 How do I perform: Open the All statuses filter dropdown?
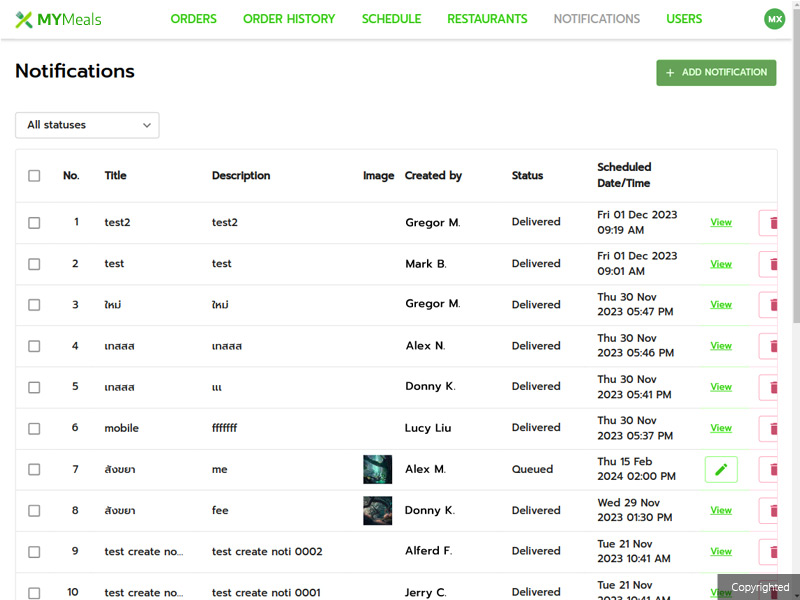click(x=87, y=125)
